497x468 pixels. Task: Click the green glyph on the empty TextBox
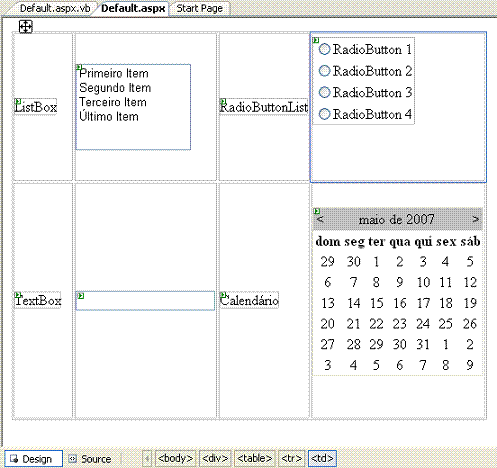[x=81, y=296]
